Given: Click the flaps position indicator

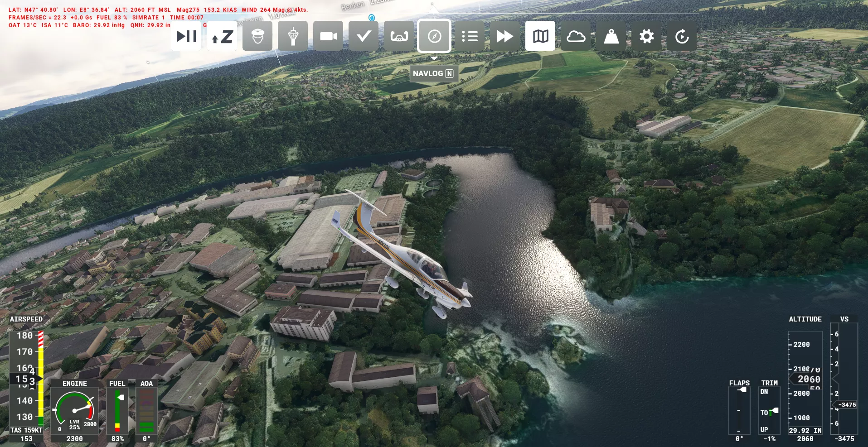Looking at the screenshot, I should pyautogui.click(x=739, y=411).
